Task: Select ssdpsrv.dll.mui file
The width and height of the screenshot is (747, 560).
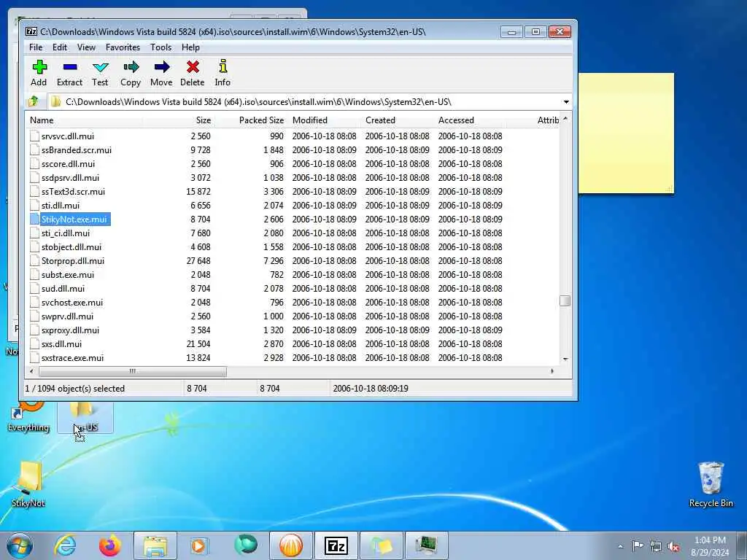Action: point(70,178)
